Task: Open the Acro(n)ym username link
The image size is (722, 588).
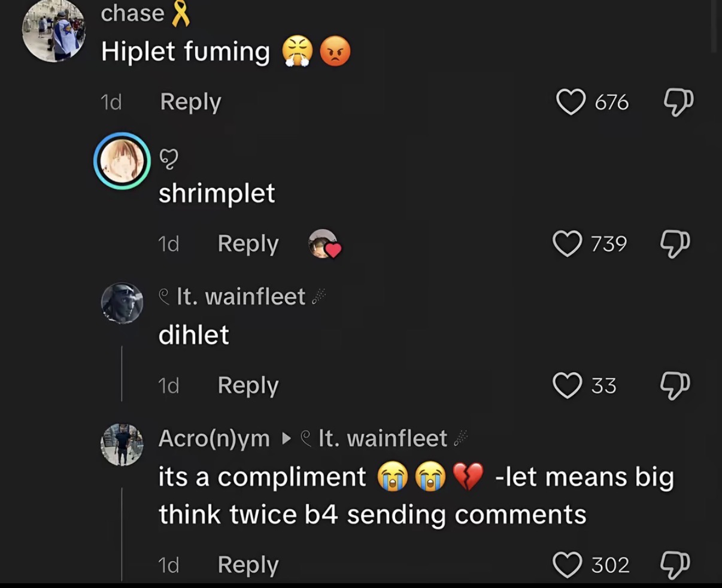Action: 214,439
